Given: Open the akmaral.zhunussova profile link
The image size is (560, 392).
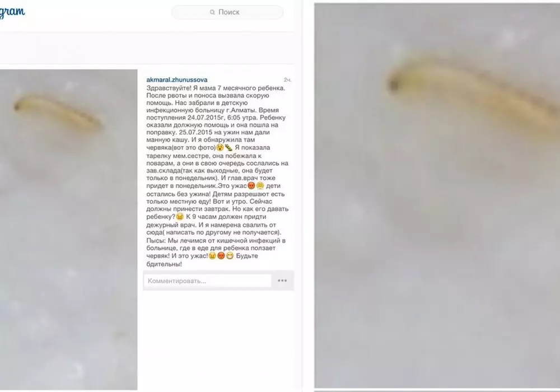Looking at the screenshot, I should pos(177,80).
